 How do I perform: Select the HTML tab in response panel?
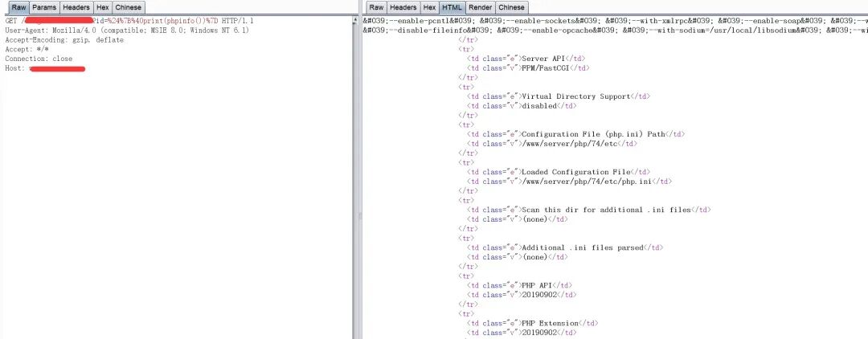pos(452,7)
